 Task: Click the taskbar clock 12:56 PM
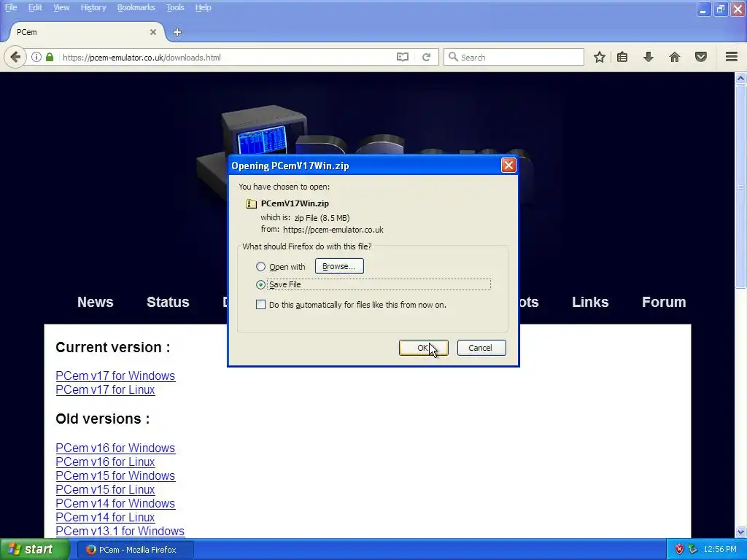[720, 550]
